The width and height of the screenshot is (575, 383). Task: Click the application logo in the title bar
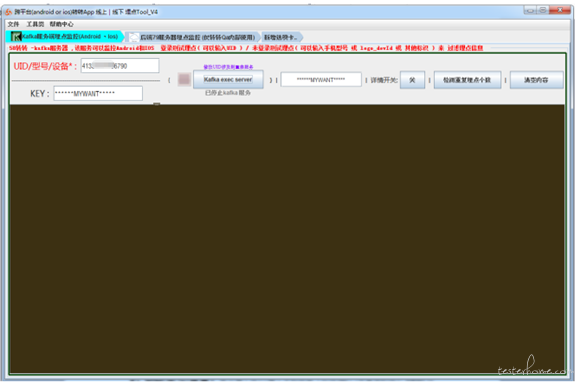8,12
